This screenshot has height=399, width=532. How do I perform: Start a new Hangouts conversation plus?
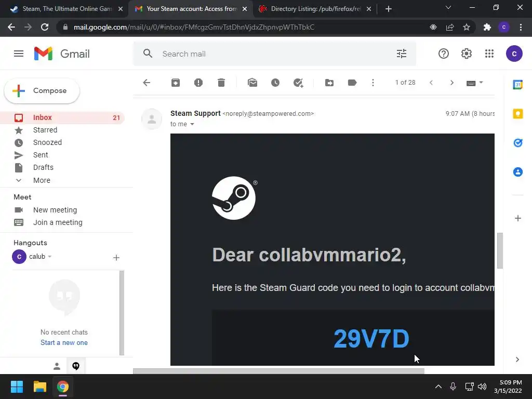(116, 258)
